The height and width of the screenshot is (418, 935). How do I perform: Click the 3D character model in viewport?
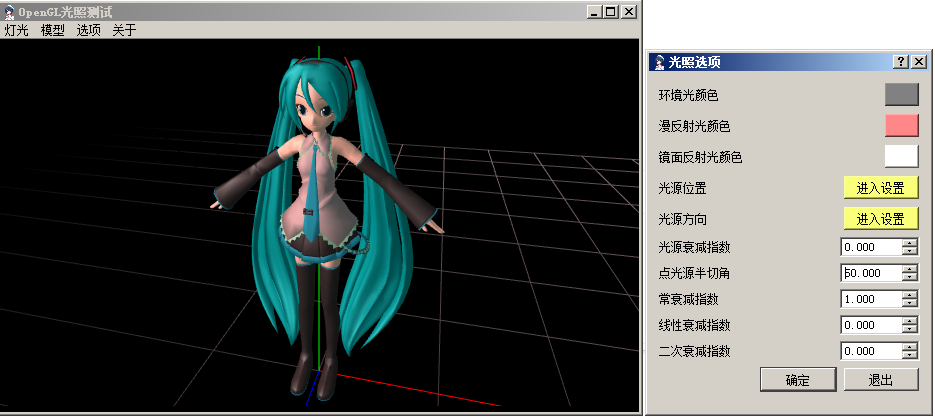click(325, 227)
